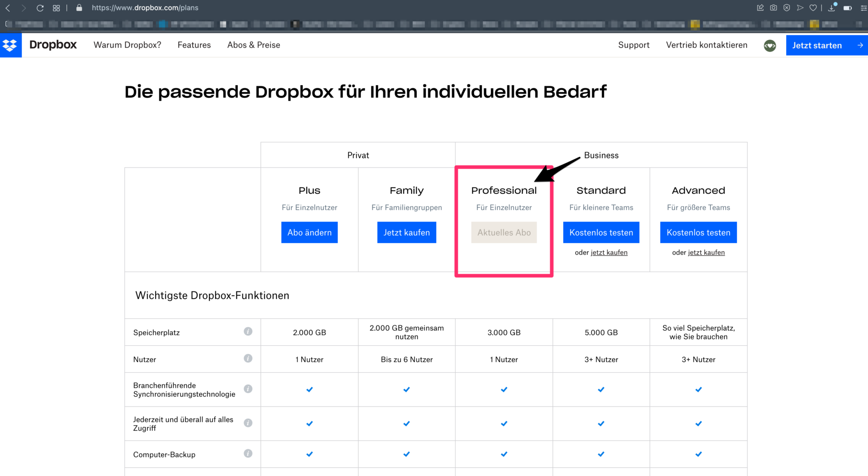Click the account avatar beside Jetzt starten
The width and height of the screenshot is (868, 476).
point(769,46)
